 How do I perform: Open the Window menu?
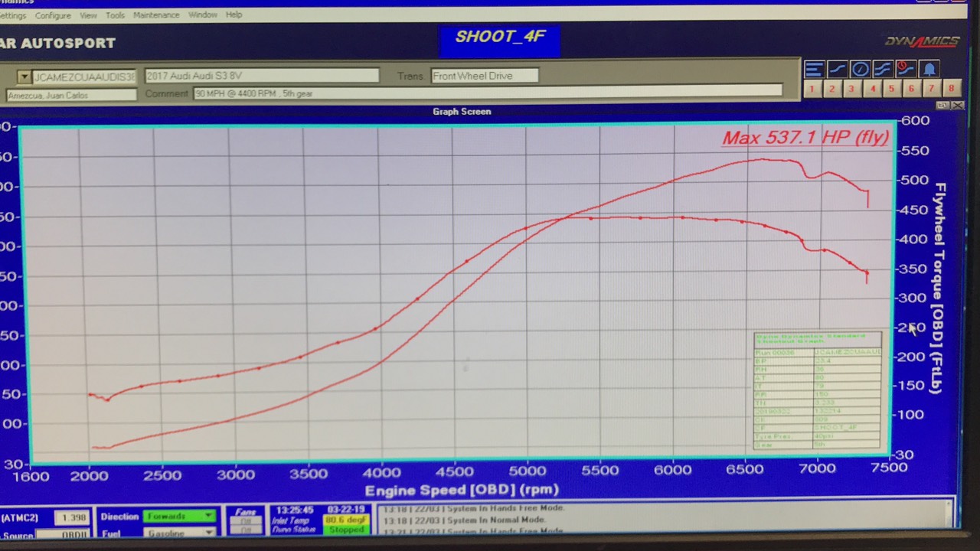(203, 15)
